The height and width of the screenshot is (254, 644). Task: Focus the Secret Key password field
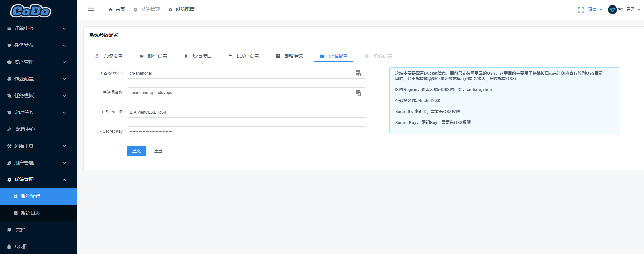tap(246, 132)
